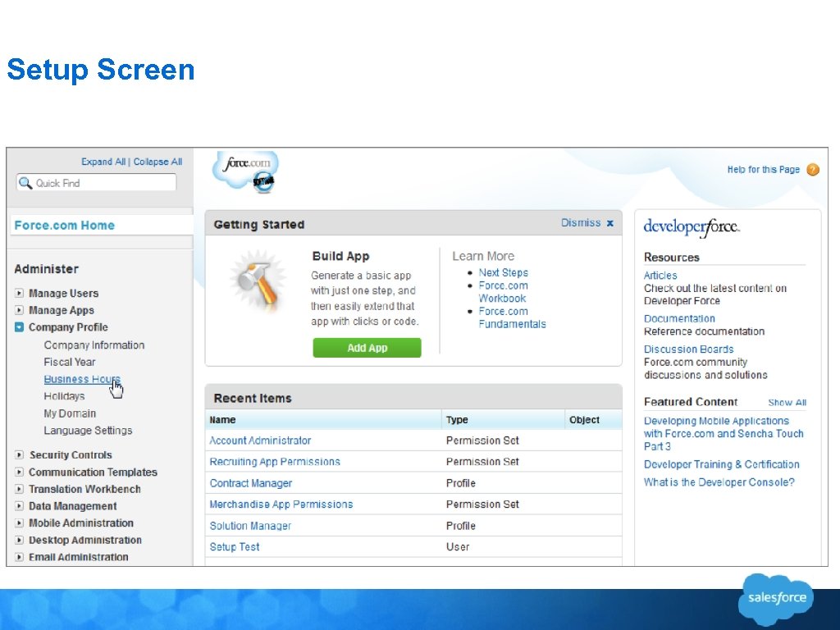Open Fiscal Year settings
Viewport: 840px width, 630px height.
pos(70,362)
